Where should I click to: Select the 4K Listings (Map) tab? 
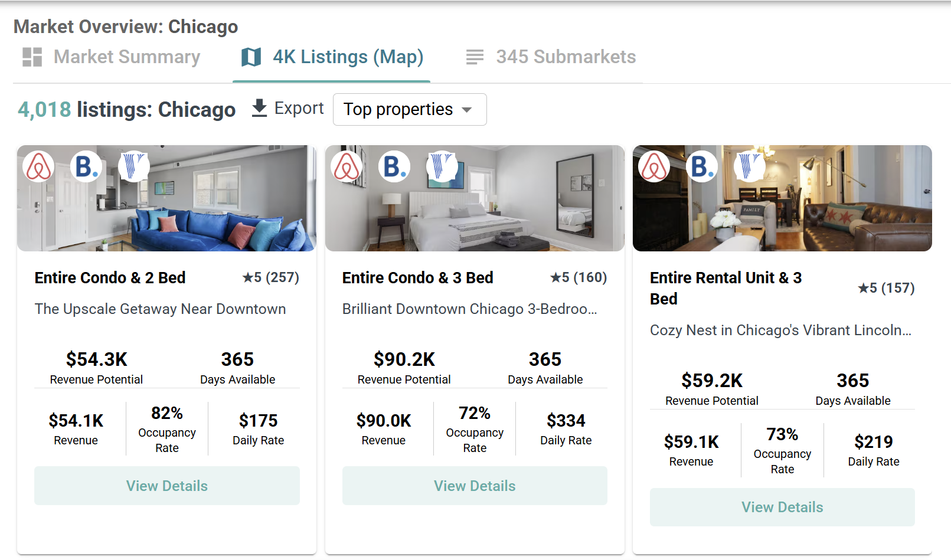332,57
